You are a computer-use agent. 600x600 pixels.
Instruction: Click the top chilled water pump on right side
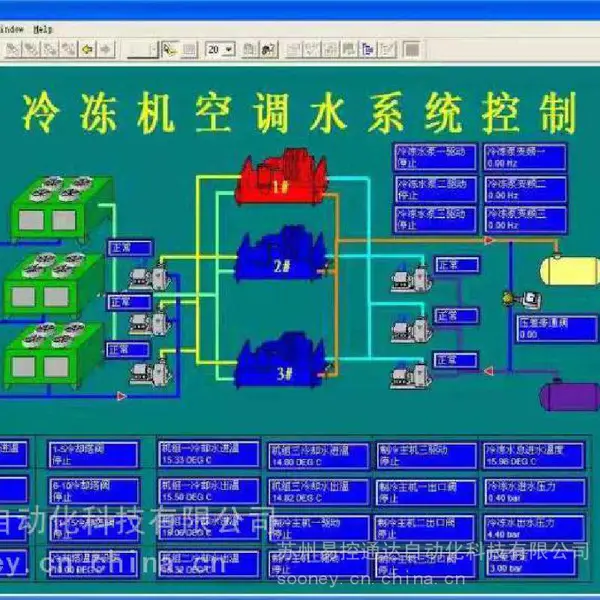(411, 279)
